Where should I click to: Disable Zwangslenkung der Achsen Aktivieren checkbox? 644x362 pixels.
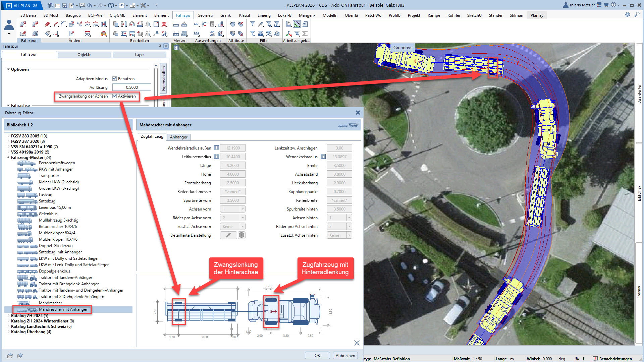coord(115,96)
